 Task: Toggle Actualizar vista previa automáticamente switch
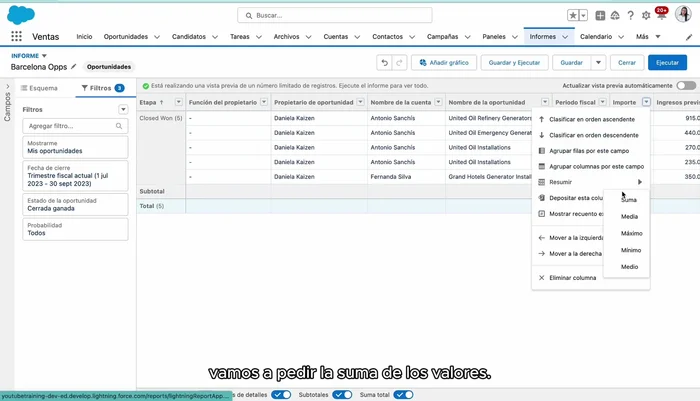pyautogui.click(x=686, y=86)
